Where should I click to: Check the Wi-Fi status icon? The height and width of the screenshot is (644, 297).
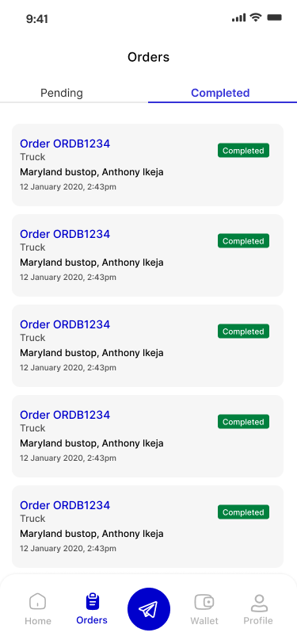[256, 17]
